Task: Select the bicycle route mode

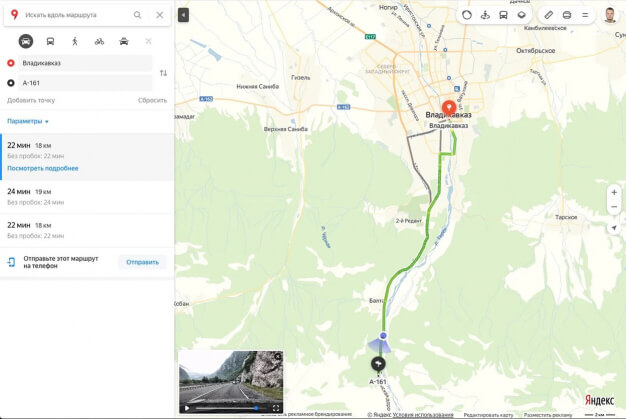Action: tap(99, 41)
